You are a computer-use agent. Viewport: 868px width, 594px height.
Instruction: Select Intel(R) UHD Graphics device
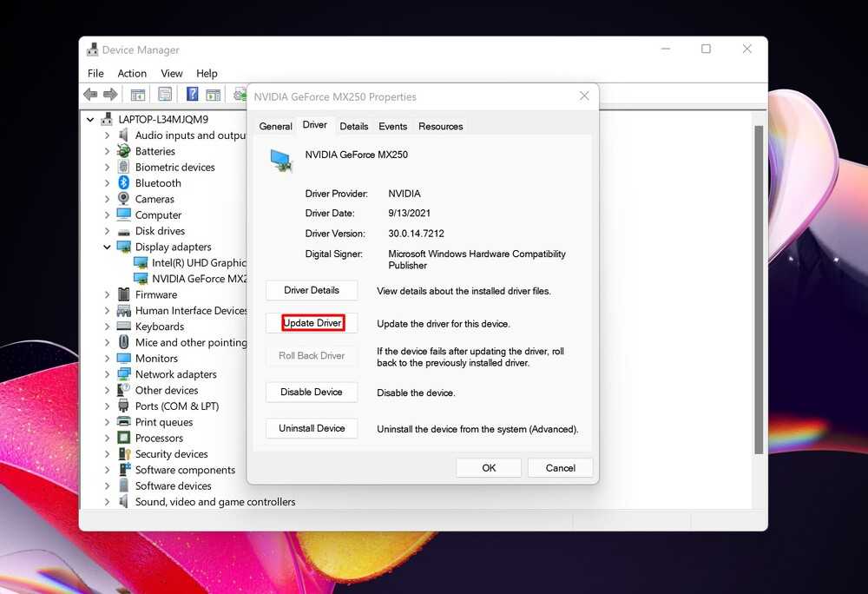tap(199, 263)
